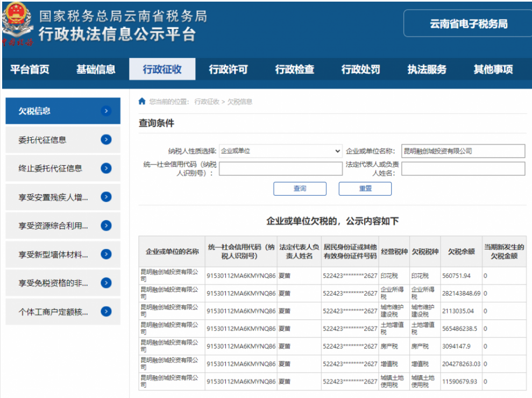Viewport: 532px width, 398px height.
Task: Click the 重置 button
Action: tap(365, 189)
